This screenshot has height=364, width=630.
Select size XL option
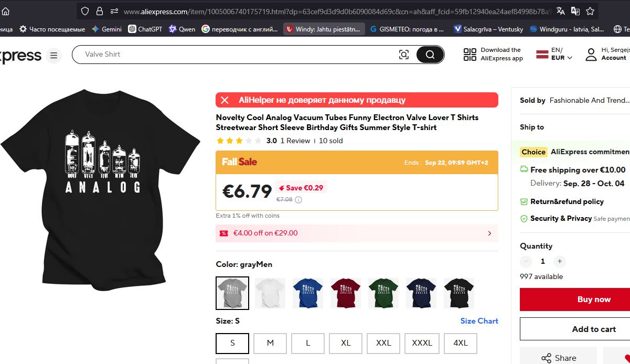[346, 343]
